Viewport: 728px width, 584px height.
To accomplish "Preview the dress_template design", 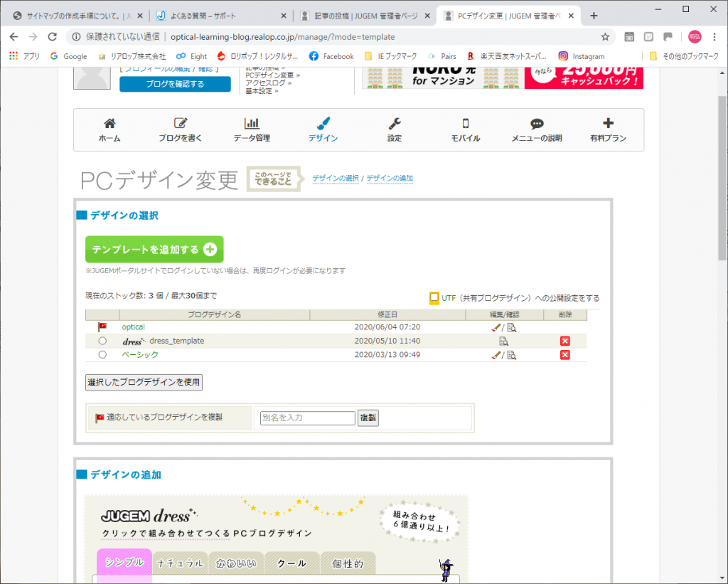I will coord(504,341).
